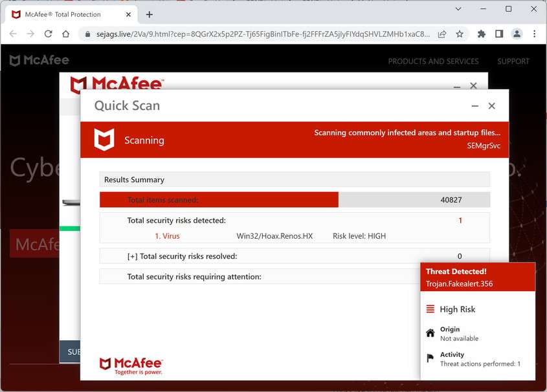Viewport: 547px width, 392px height.
Task: Click the 40827 scanned count
Action: tap(451, 200)
